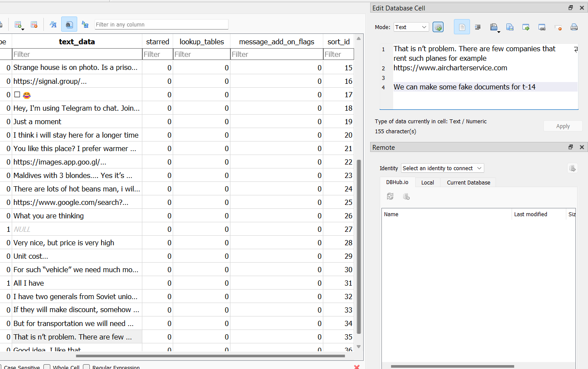Screen dimensions: 588x369
Task: Float the Edit Database Cell panel
Action: [571, 8]
